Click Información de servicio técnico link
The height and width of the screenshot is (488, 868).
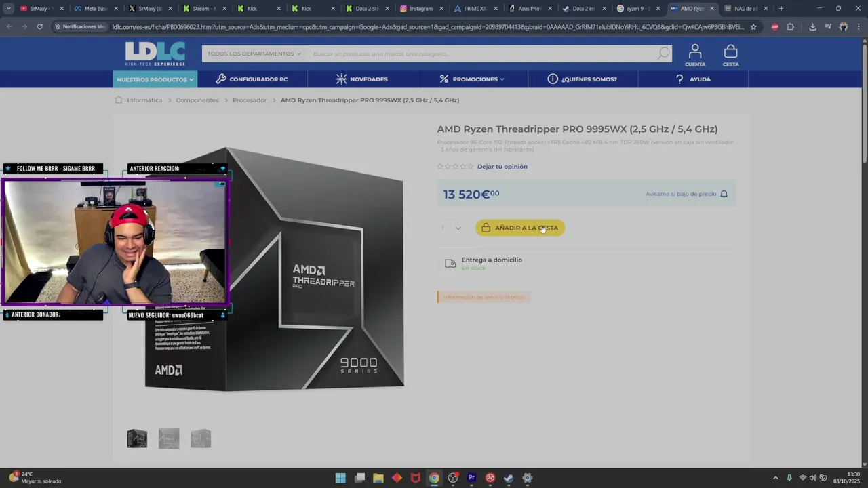point(484,297)
